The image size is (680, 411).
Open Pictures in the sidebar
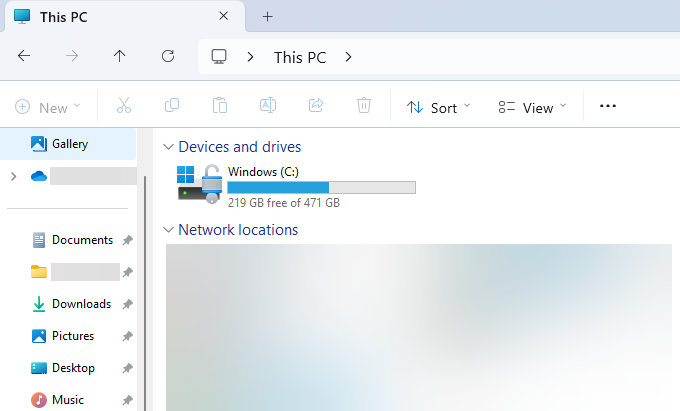click(63, 336)
